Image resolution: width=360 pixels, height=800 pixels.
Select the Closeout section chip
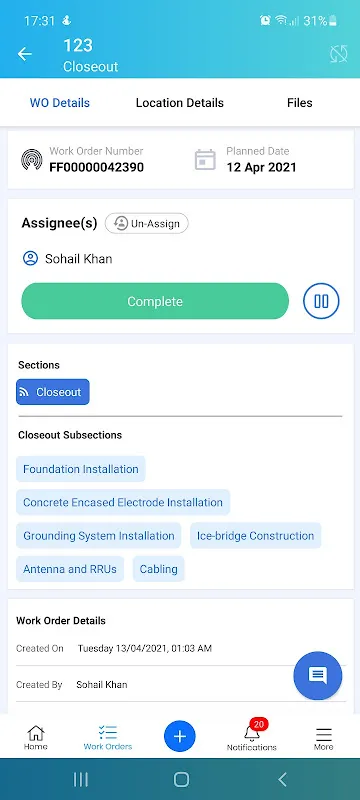53,392
